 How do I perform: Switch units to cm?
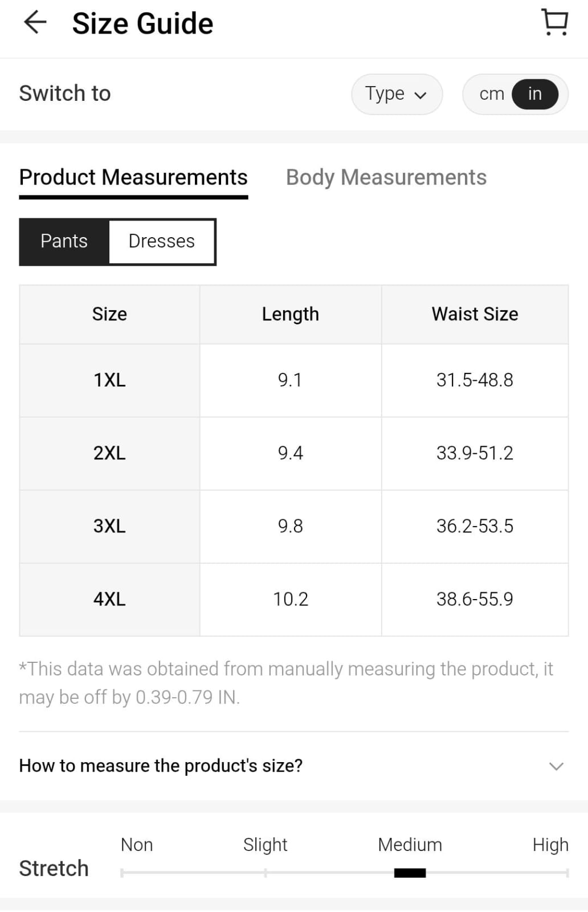(491, 94)
